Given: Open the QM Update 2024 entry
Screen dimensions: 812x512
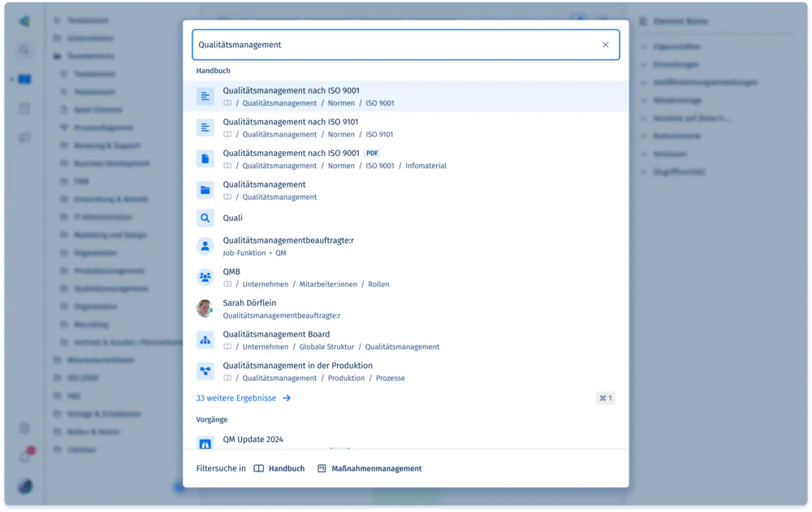Looking at the screenshot, I should click(253, 440).
